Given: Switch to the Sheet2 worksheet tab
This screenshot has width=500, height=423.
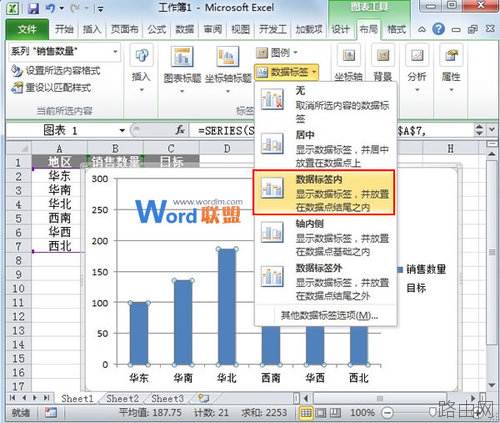Looking at the screenshot, I should coord(122,398).
